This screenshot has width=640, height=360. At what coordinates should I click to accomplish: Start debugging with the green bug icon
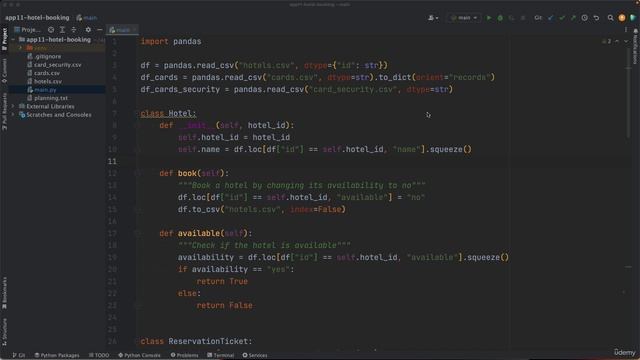[500, 18]
